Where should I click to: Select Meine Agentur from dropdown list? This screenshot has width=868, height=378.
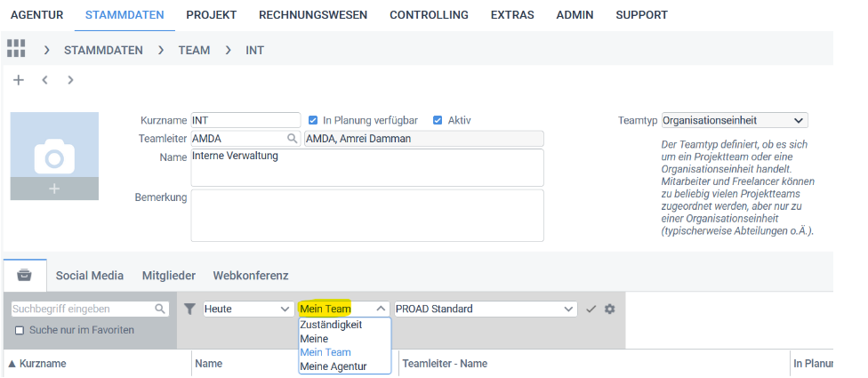tap(334, 366)
